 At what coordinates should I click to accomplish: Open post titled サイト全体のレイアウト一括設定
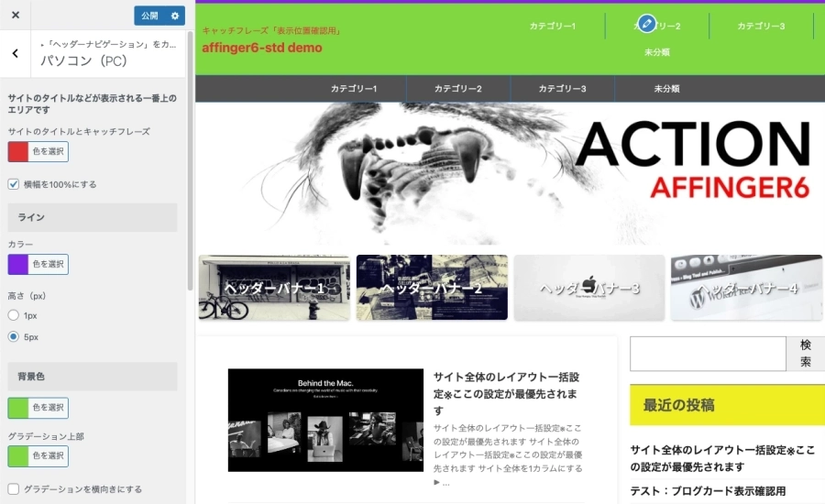506,393
